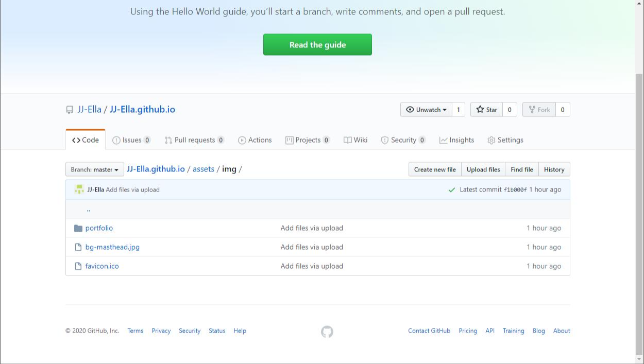The width and height of the screenshot is (644, 364).
Task: Open the Terms footer link
Action: point(135,331)
